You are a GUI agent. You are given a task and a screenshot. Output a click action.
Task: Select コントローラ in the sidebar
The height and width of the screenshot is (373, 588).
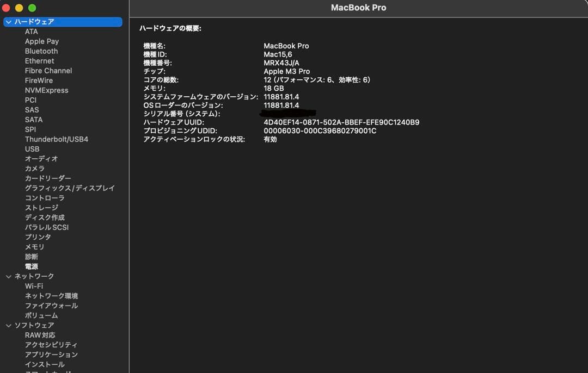point(45,198)
